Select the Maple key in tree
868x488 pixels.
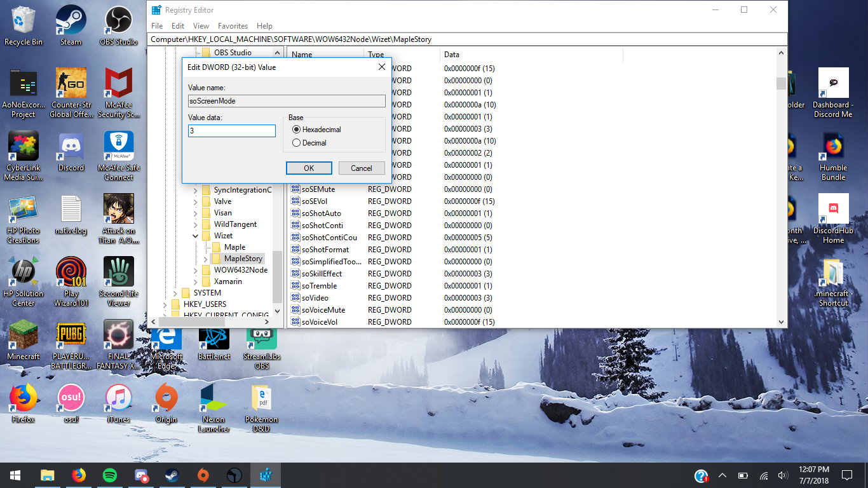tap(234, 247)
